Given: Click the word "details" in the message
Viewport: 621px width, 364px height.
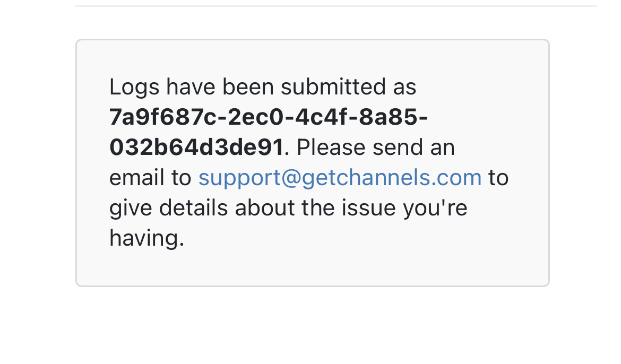Looking at the screenshot, I should click(194, 208).
